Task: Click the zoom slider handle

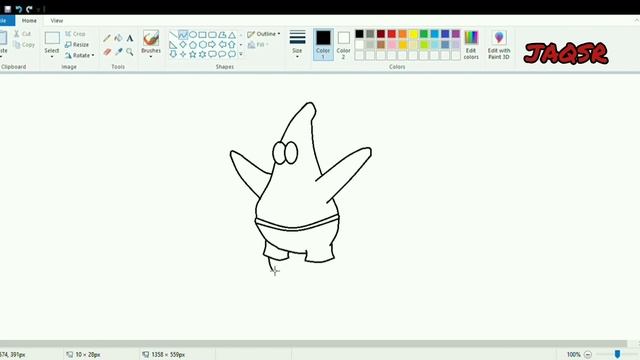Action: (618, 354)
